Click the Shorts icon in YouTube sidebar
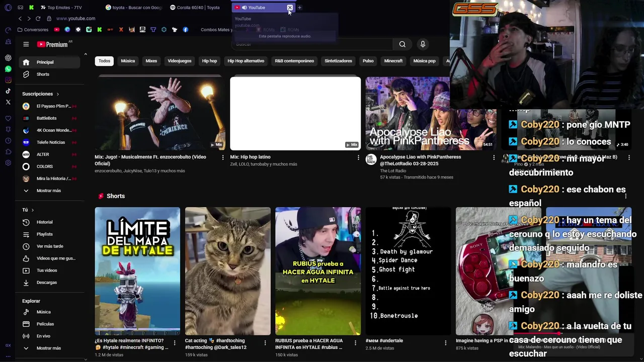 click(26, 74)
